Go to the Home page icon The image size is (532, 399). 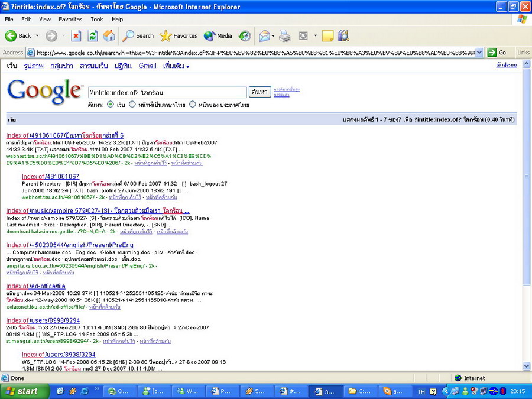pyautogui.click(x=109, y=35)
